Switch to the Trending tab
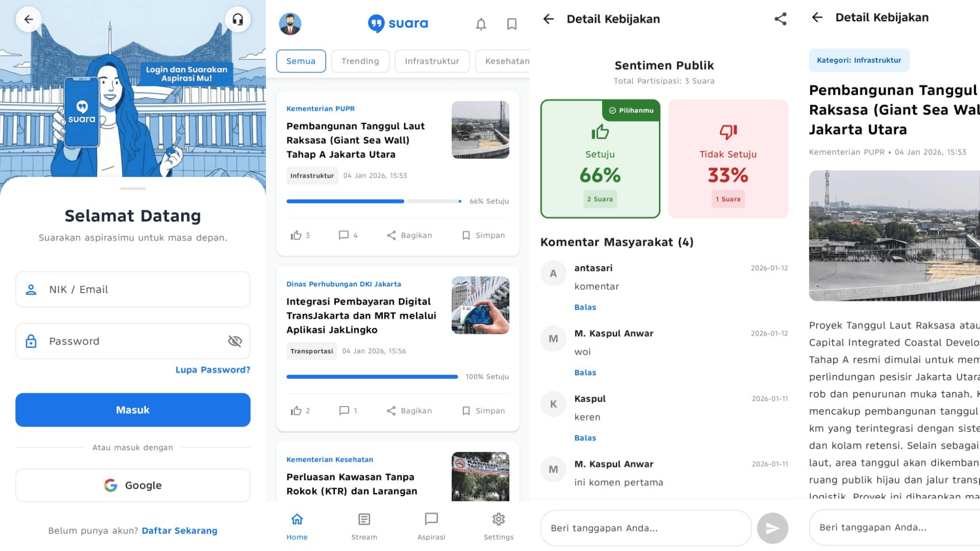 coord(360,61)
